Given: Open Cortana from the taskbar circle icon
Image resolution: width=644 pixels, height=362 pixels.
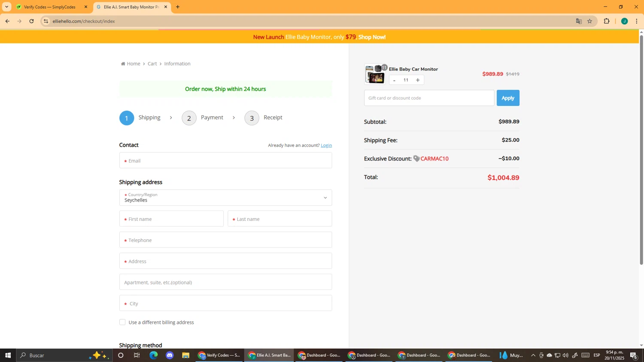Looking at the screenshot, I should (x=121, y=355).
